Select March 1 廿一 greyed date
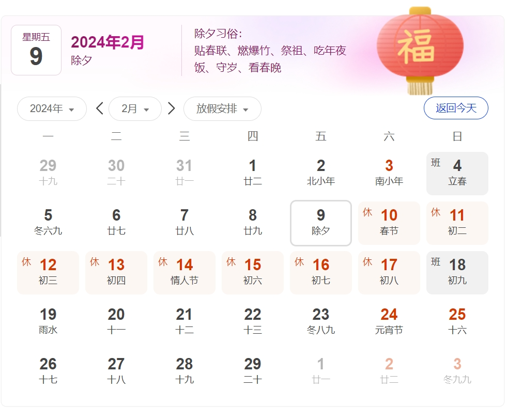Screen dimensions: 523x420 pyautogui.click(x=321, y=372)
